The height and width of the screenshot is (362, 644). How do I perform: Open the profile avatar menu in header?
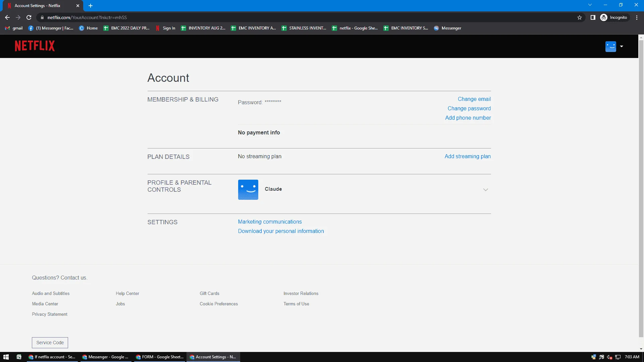click(x=614, y=46)
